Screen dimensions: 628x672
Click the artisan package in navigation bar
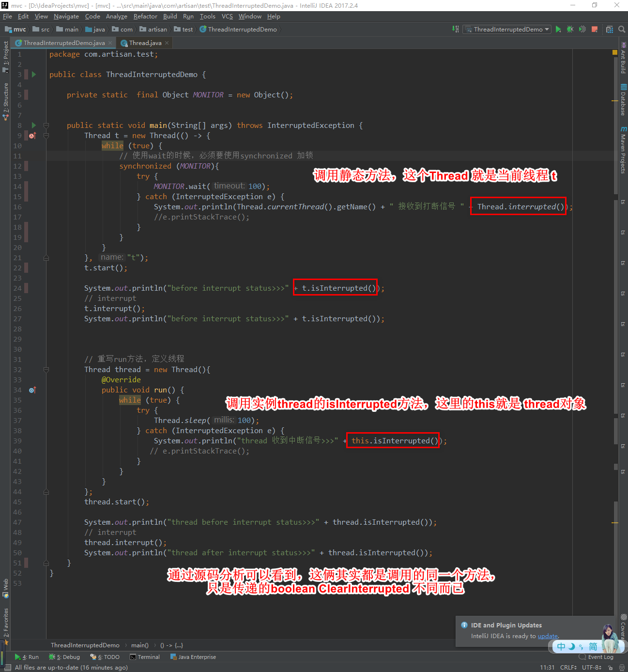click(153, 29)
